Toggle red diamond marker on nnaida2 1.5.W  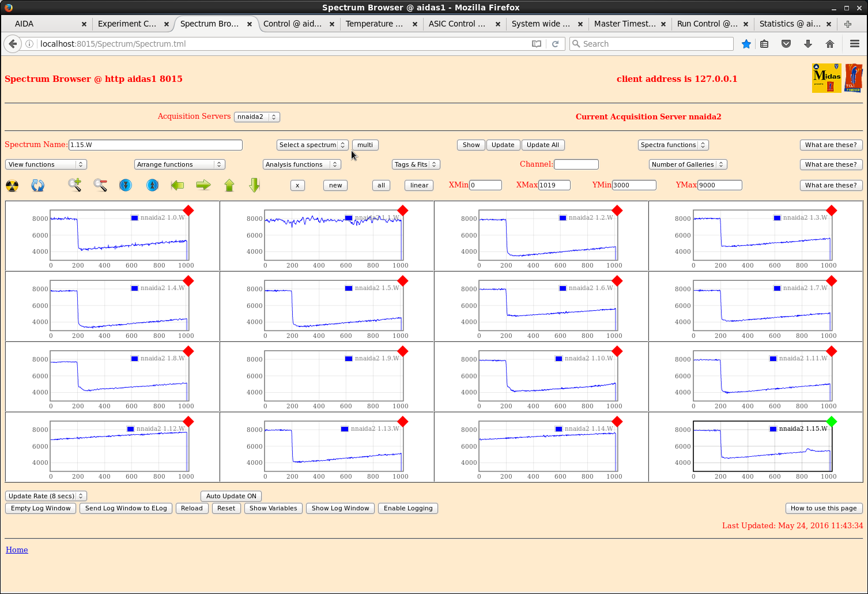pos(402,281)
